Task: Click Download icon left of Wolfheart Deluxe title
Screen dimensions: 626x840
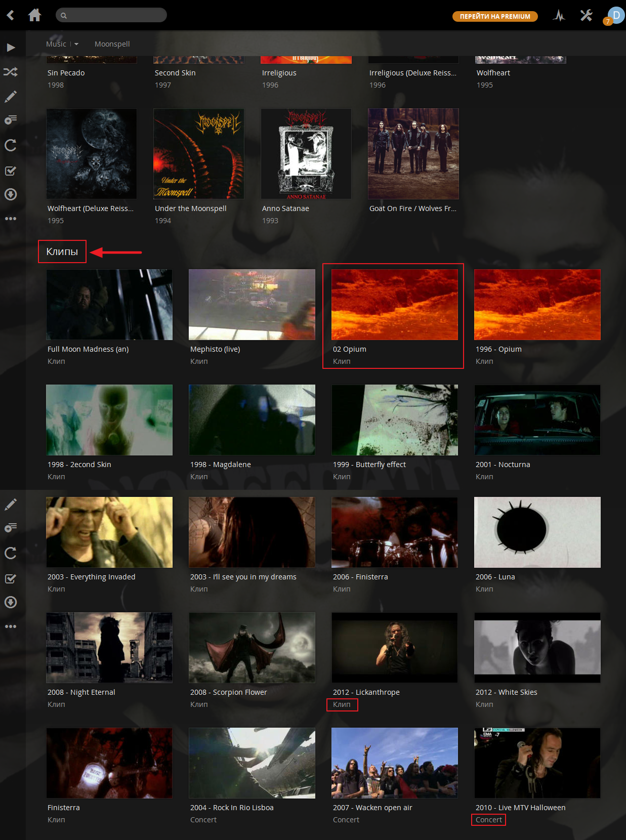Action: click(x=11, y=194)
